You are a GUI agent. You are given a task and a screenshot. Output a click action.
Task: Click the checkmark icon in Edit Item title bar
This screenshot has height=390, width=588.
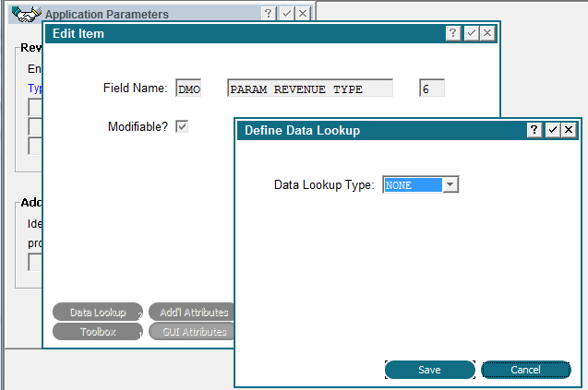472,33
